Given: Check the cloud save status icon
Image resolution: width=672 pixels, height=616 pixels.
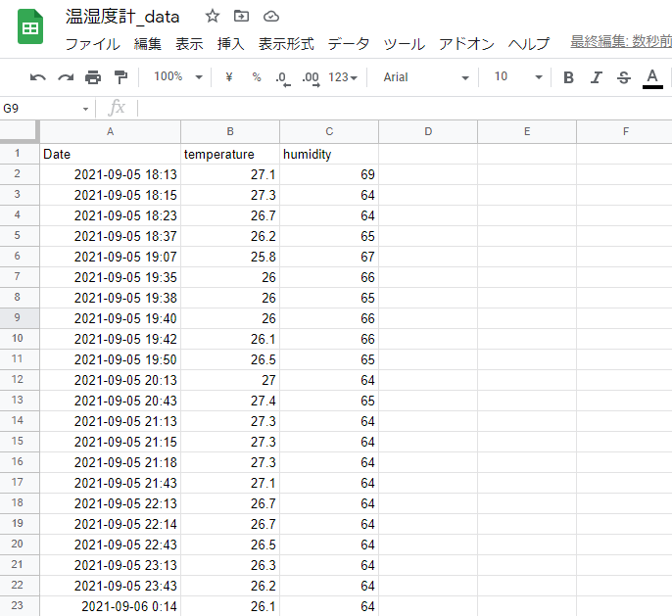Looking at the screenshot, I should click(x=271, y=17).
